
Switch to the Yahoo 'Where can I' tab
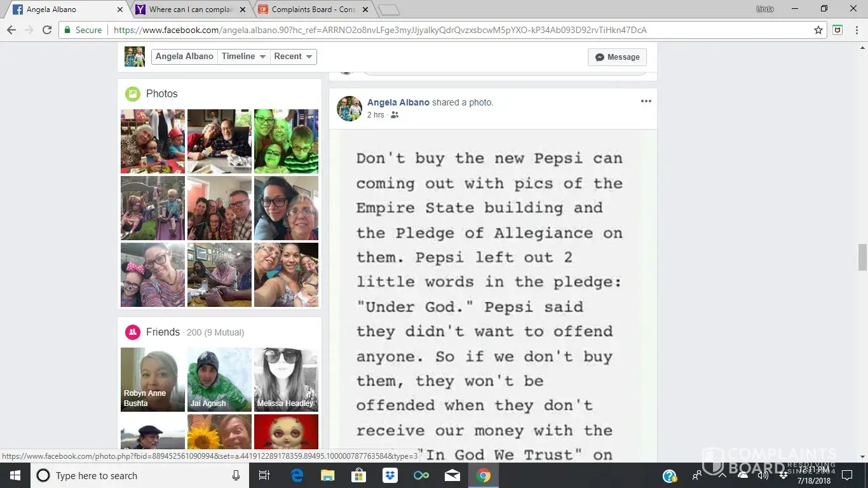tap(191, 10)
